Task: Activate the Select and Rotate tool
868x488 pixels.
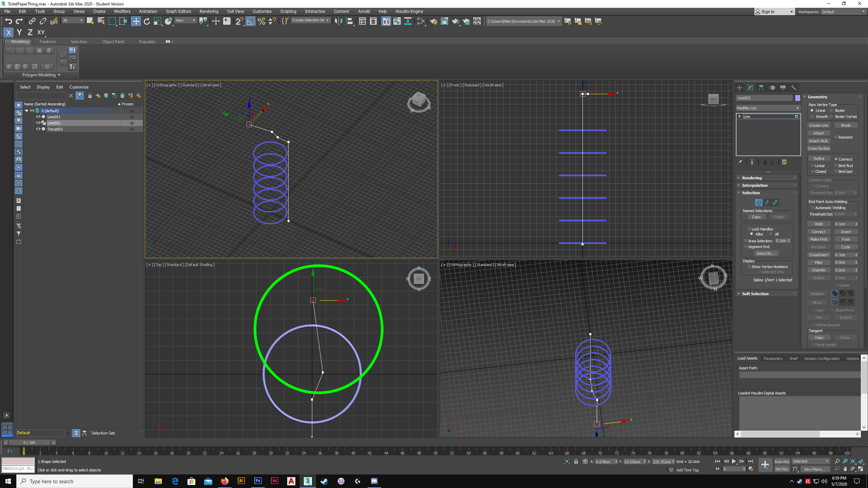Action: pyautogui.click(x=147, y=21)
